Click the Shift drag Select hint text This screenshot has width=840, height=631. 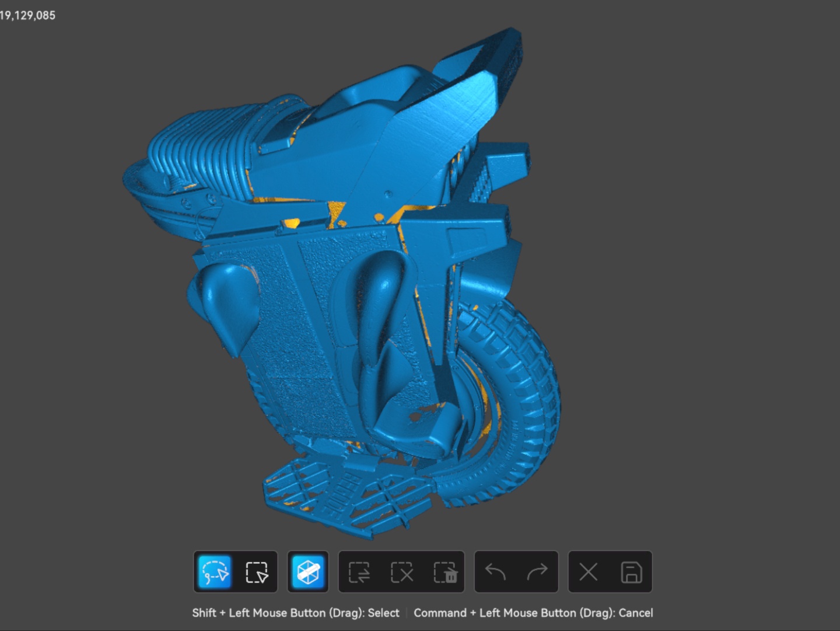pyautogui.click(x=296, y=613)
